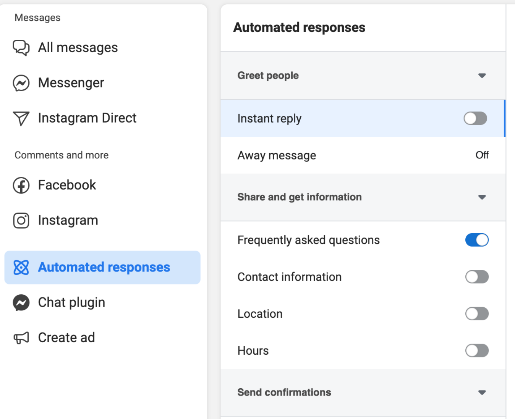
Task: Disable the Frequently asked questions toggle
Action: tap(477, 240)
